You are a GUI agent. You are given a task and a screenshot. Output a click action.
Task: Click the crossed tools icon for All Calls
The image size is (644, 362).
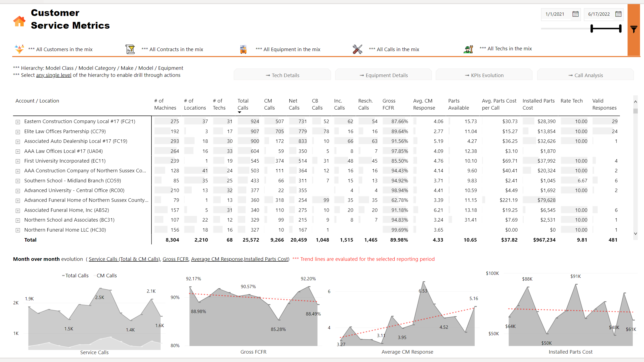[357, 49]
